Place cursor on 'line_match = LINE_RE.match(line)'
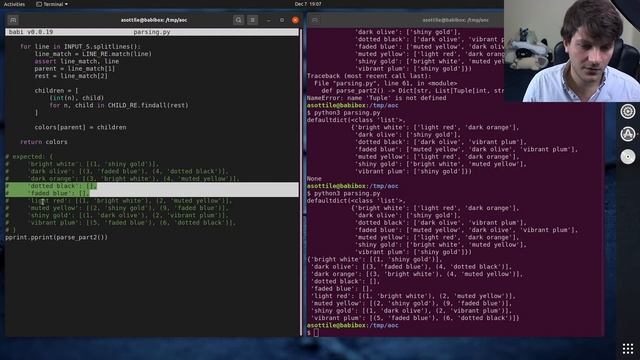 tap(93, 54)
